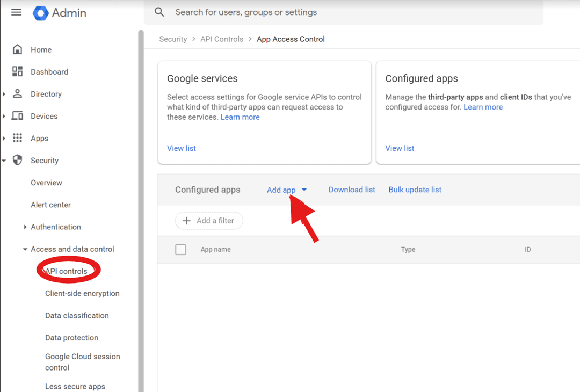
Task: Go to Security Overview
Action: pyautogui.click(x=46, y=183)
